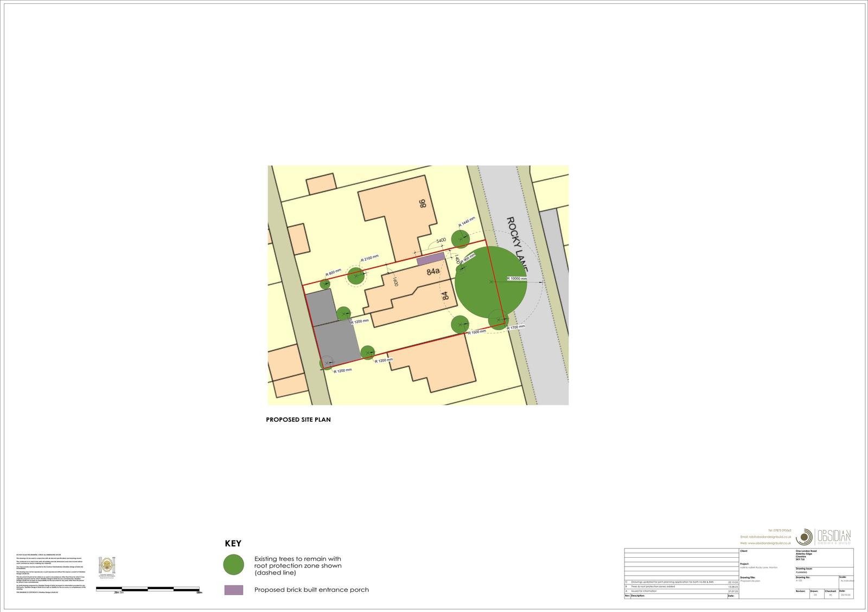Click the 84a building label

(433, 272)
